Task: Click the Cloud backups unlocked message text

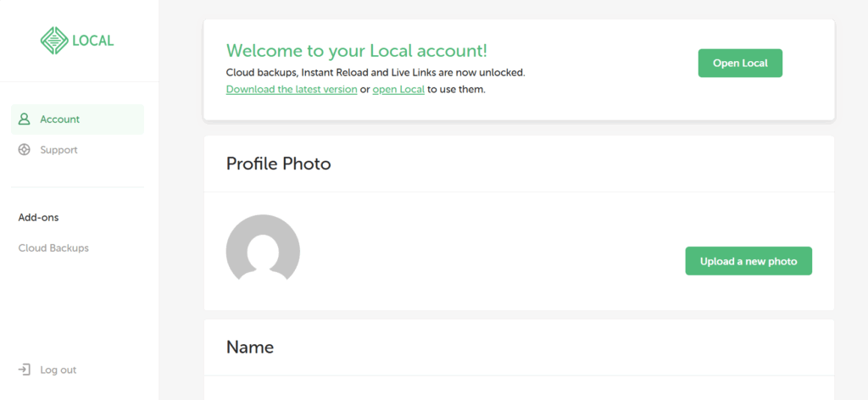Action: coord(376,73)
